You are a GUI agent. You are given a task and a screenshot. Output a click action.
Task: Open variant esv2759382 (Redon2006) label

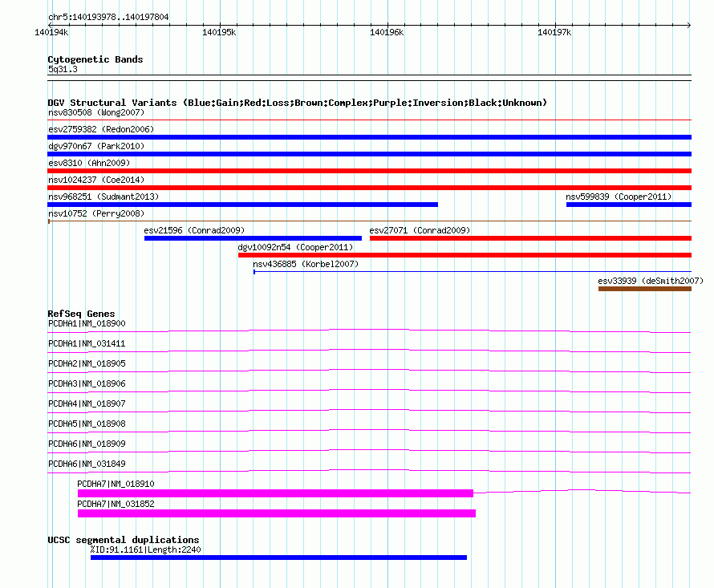pos(101,129)
